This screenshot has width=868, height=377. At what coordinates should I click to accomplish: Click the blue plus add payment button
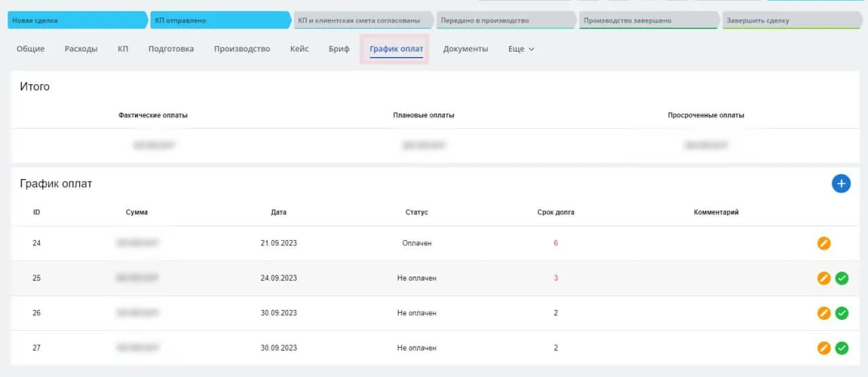coord(841,183)
